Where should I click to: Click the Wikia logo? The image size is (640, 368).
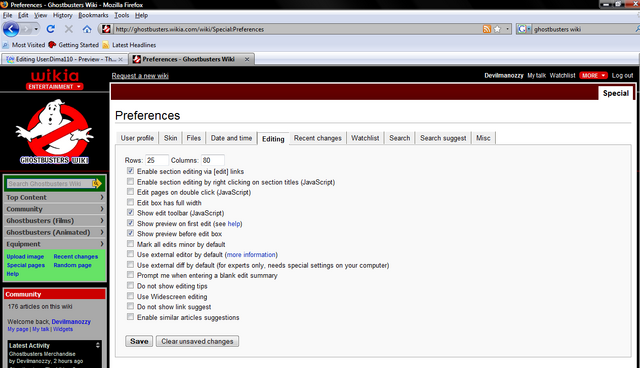tap(54, 75)
